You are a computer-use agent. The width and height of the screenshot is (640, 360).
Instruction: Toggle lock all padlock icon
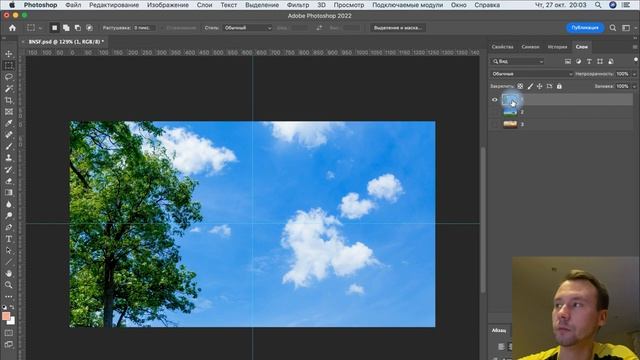click(x=559, y=86)
